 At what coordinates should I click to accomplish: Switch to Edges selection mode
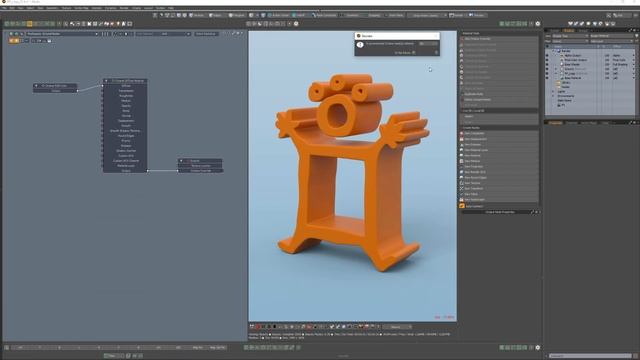tap(216, 15)
